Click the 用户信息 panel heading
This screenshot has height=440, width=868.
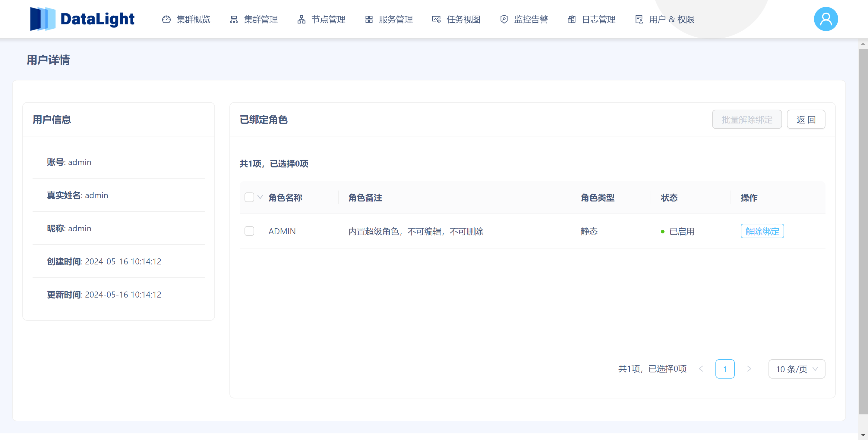(52, 120)
